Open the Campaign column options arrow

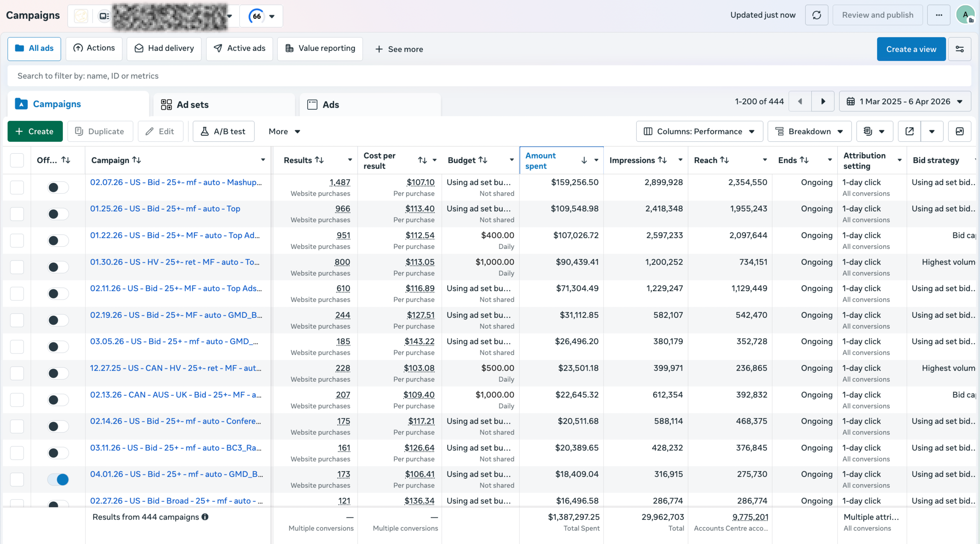(263, 160)
